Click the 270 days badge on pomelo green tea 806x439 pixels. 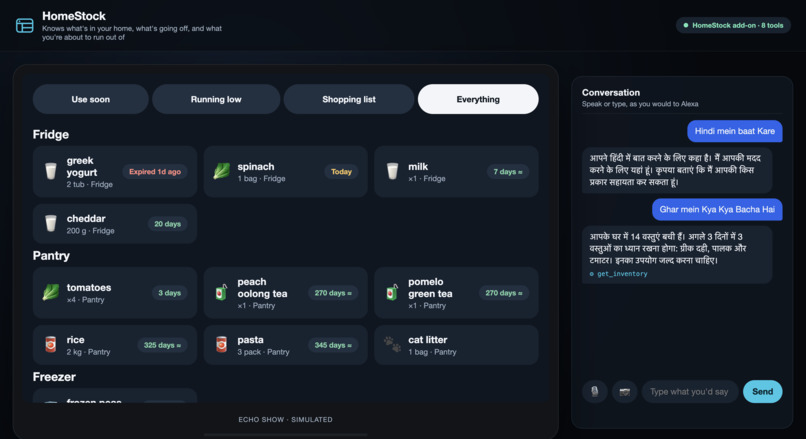(x=504, y=293)
